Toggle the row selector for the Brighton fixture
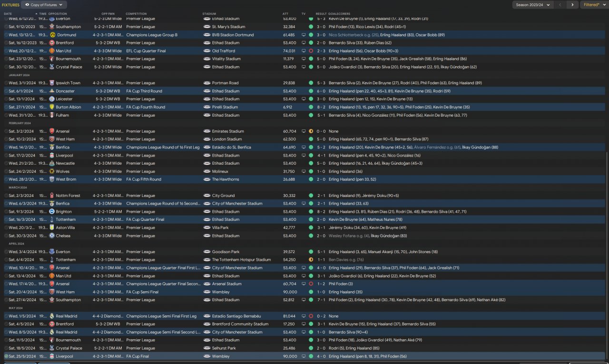 (6, 212)
